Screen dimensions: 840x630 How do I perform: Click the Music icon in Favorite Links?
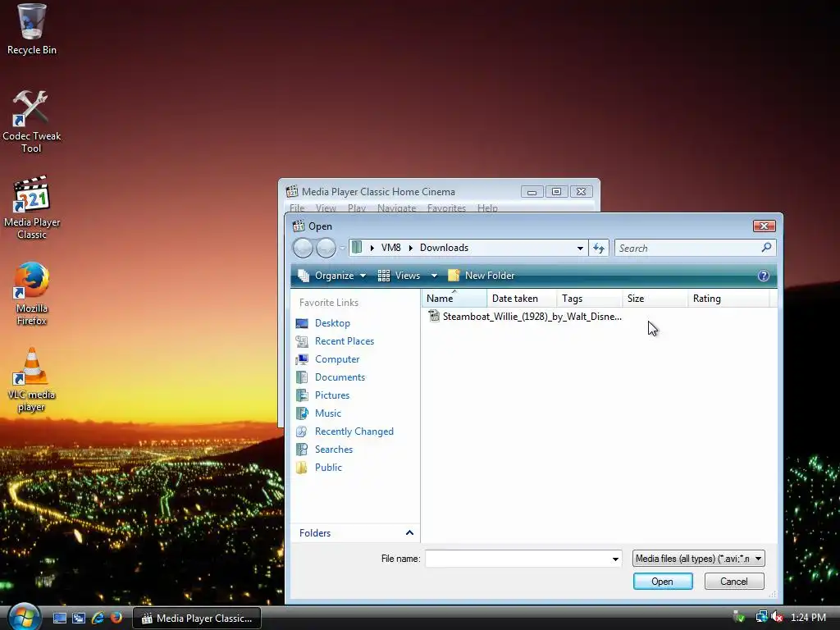tap(302, 413)
